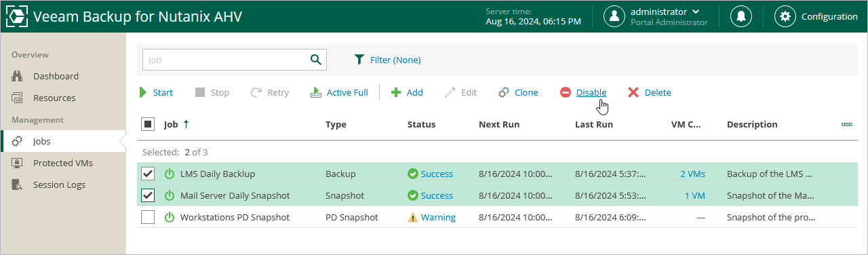Run an Active Full backup
The height and width of the screenshot is (255, 868).
tap(339, 92)
